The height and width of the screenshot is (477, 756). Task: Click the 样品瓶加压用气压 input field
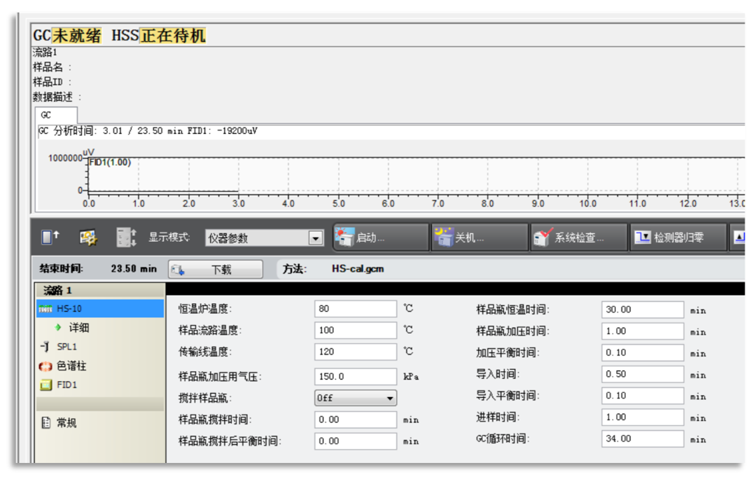pyautogui.click(x=355, y=376)
